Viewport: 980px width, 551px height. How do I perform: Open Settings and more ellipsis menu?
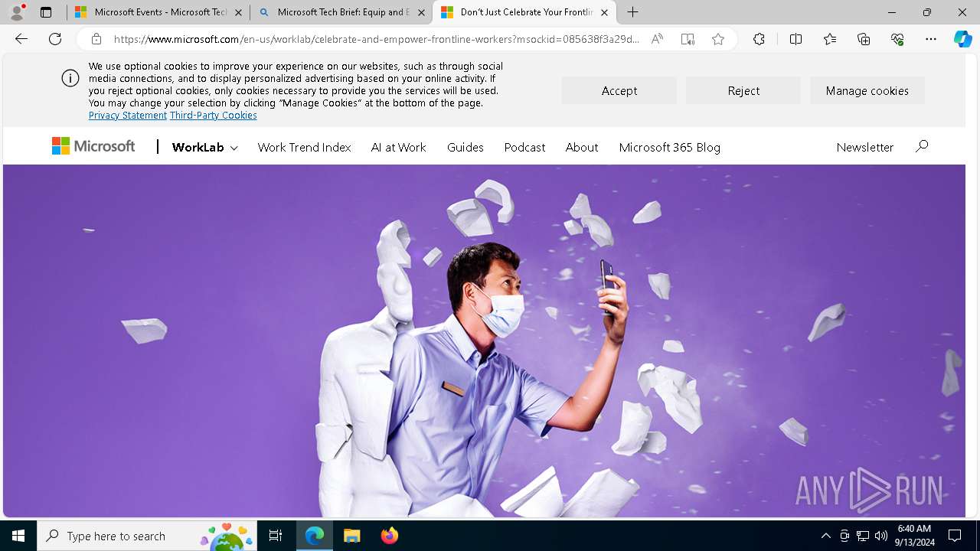tap(931, 39)
